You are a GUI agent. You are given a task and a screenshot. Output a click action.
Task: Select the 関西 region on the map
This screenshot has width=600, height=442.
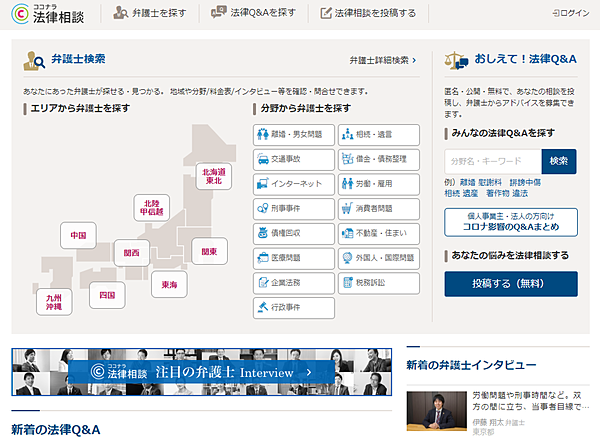tap(132, 253)
